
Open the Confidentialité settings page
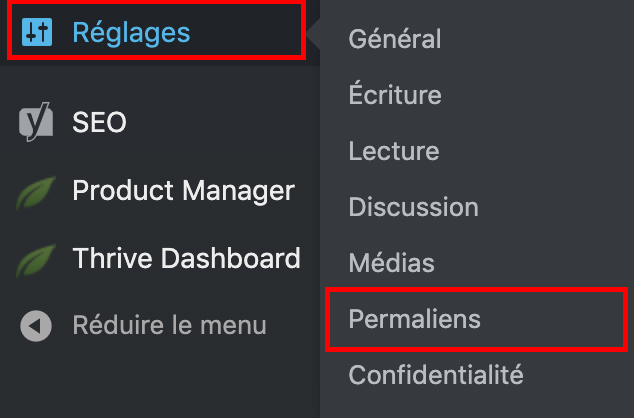point(435,375)
